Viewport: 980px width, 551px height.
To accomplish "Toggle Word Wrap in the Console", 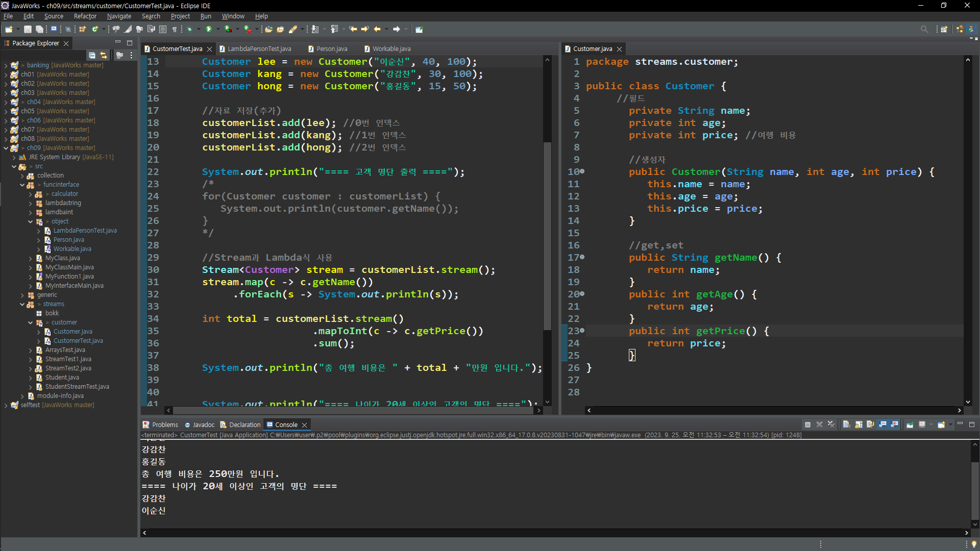I will coord(870,424).
